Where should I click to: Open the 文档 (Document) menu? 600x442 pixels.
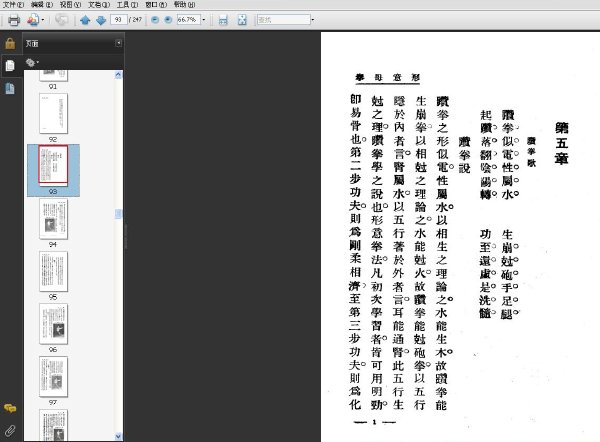(x=99, y=5)
